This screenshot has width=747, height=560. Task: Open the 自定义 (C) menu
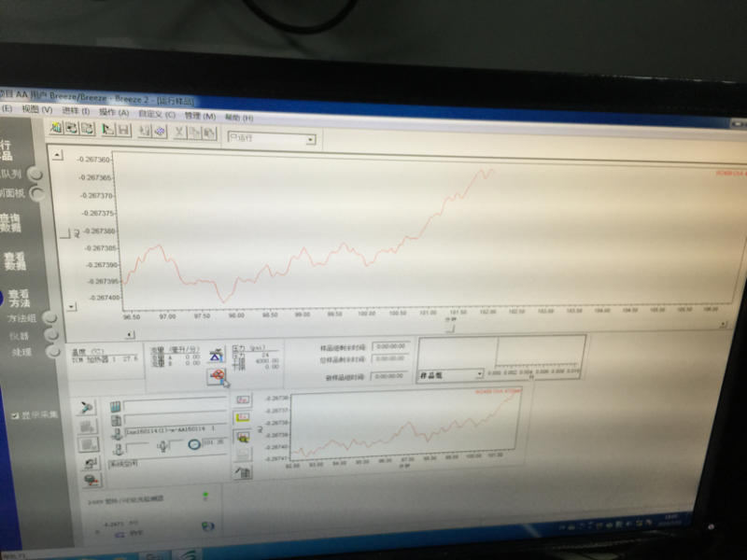[157, 114]
